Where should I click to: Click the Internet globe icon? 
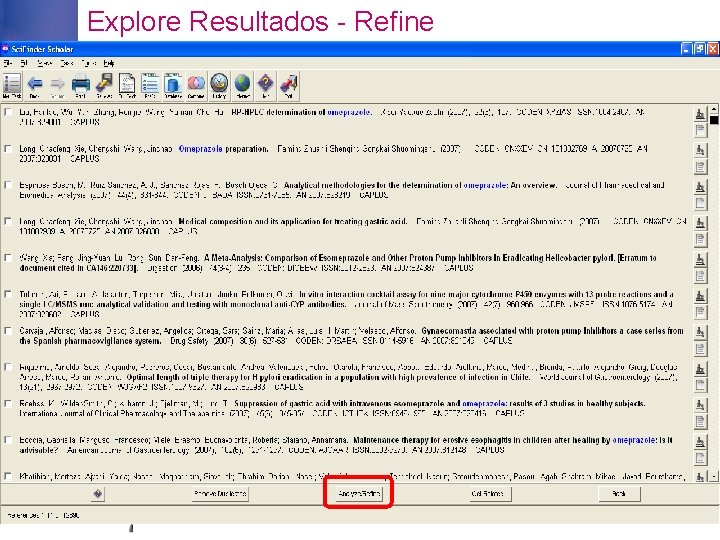242,85
